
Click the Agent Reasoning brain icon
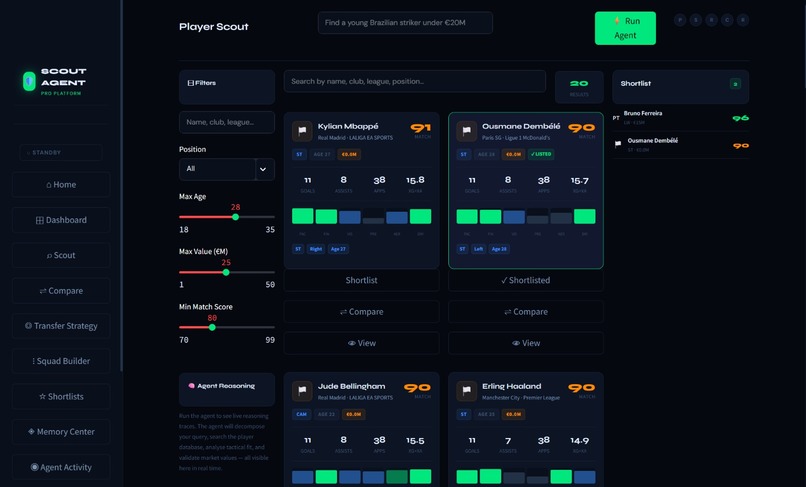coord(192,386)
